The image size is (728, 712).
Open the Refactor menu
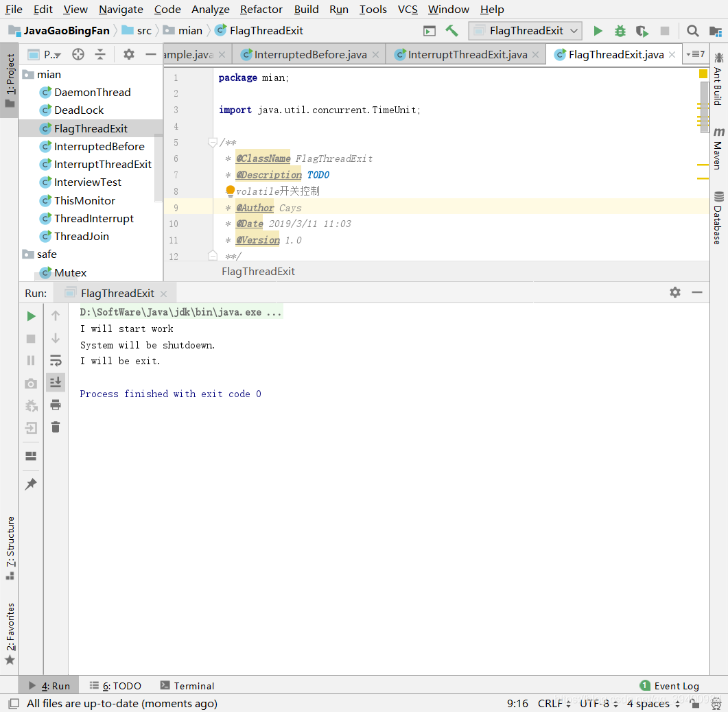[x=261, y=10]
